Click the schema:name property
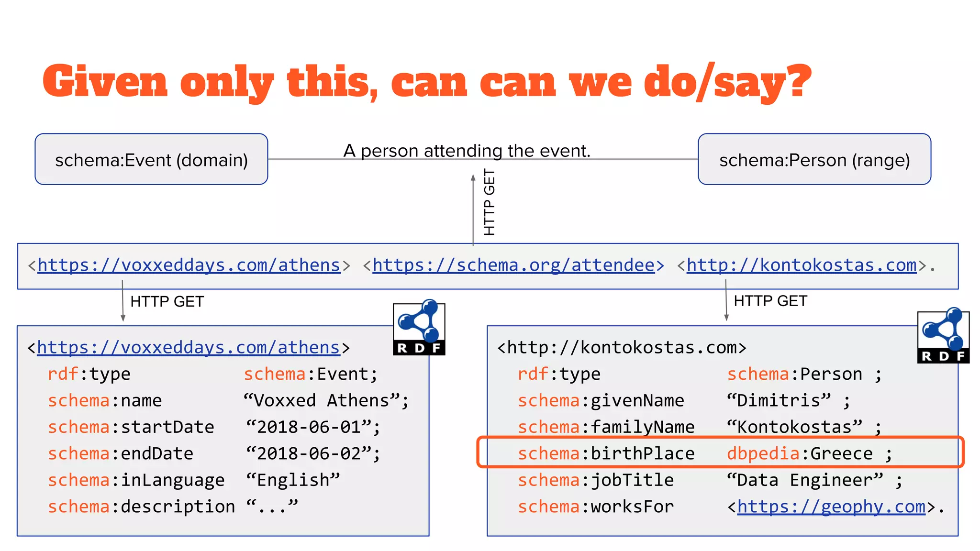The width and height of the screenshot is (980, 551). pos(105,400)
